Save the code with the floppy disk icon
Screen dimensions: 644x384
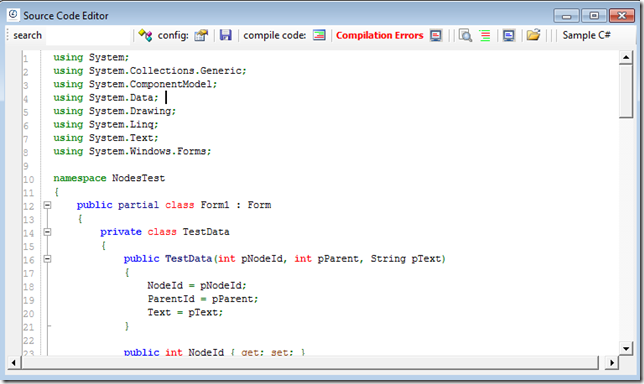click(x=225, y=35)
